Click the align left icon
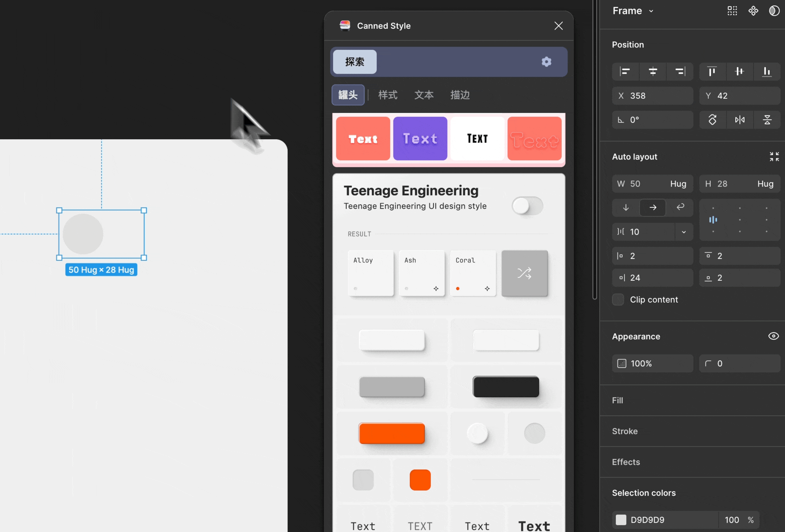 coord(625,72)
